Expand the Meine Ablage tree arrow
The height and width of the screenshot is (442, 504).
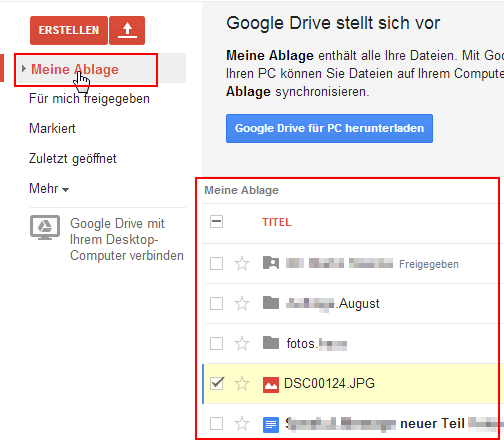point(23,69)
